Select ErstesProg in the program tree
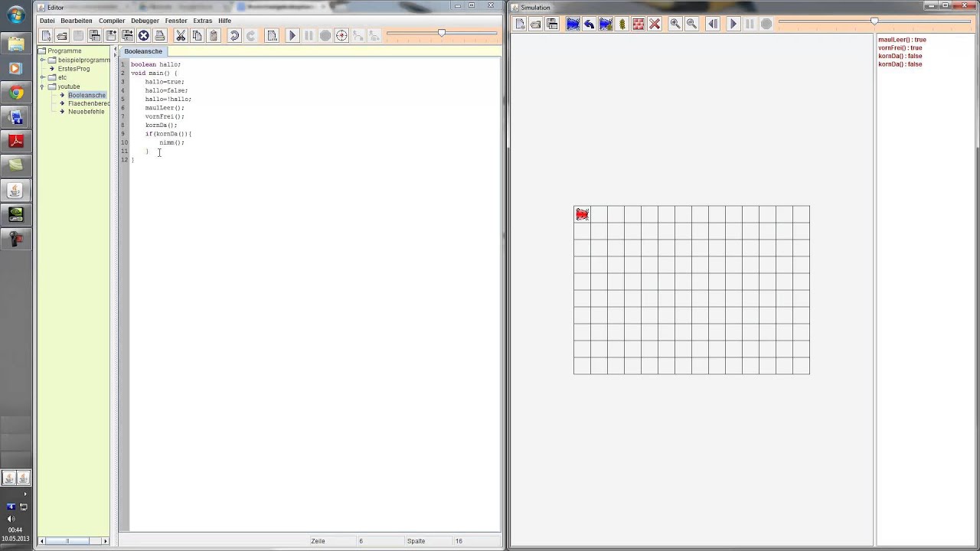This screenshot has height=551, width=980. coord(73,69)
